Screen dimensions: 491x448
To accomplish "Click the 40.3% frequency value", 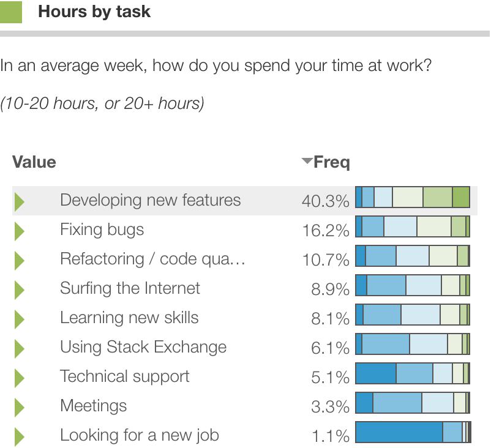I will (325, 201).
